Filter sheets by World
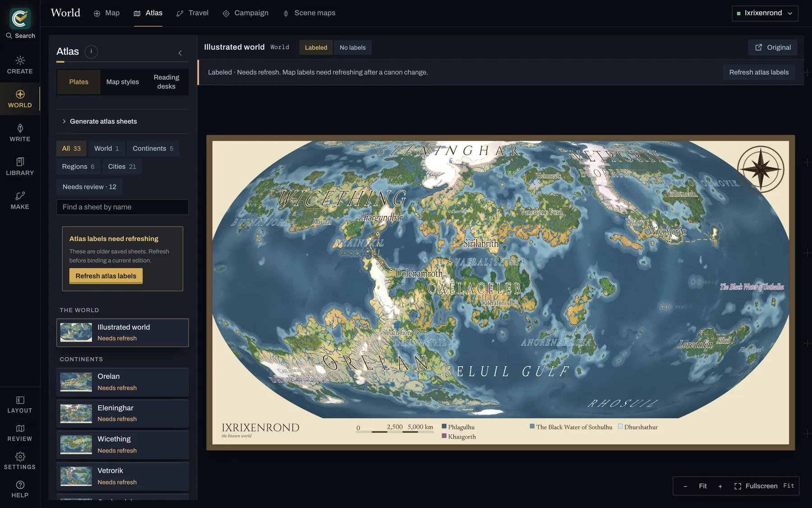 (x=106, y=149)
